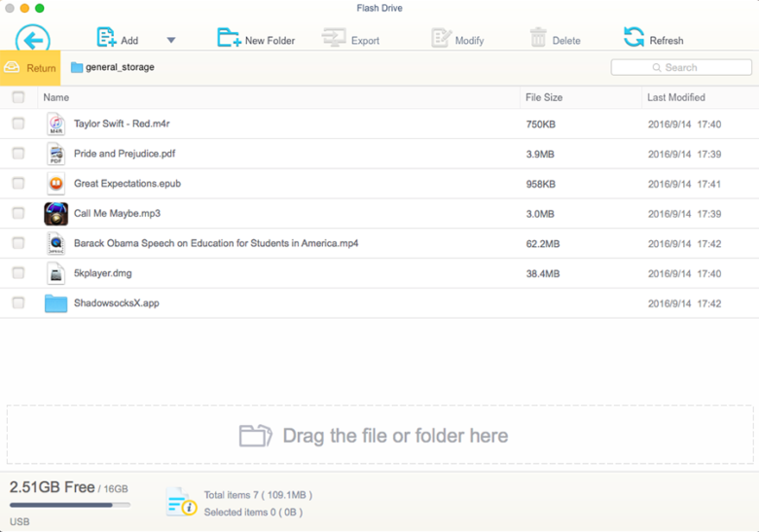759x532 pixels.
Task: Open the Add dropdown arrow
Action: click(x=171, y=41)
